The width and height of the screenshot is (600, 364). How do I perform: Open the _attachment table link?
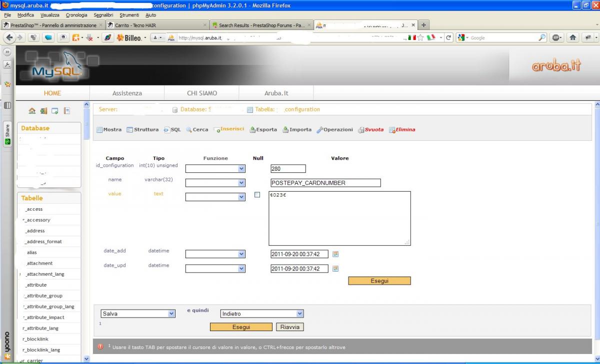click(x=39, y=263)
